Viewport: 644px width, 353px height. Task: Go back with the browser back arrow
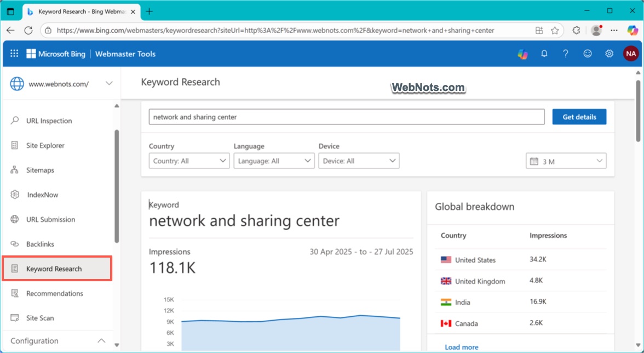point(11,30)
